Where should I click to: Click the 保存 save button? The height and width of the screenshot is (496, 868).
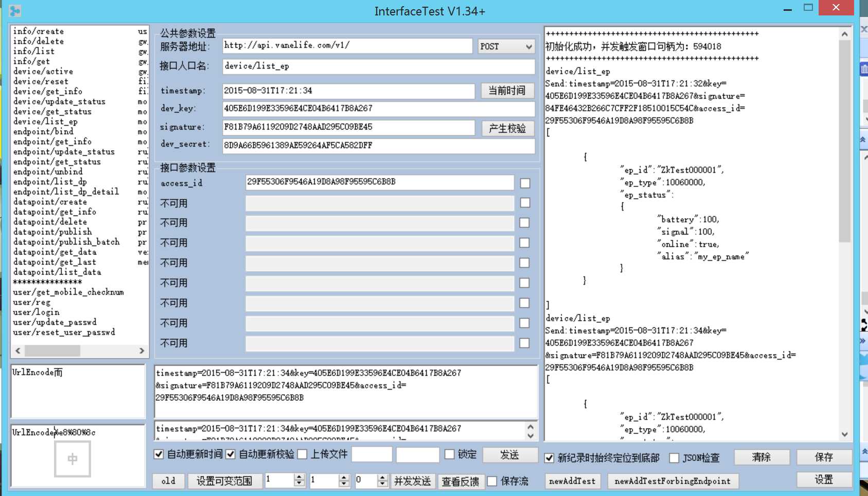(824, 457)
